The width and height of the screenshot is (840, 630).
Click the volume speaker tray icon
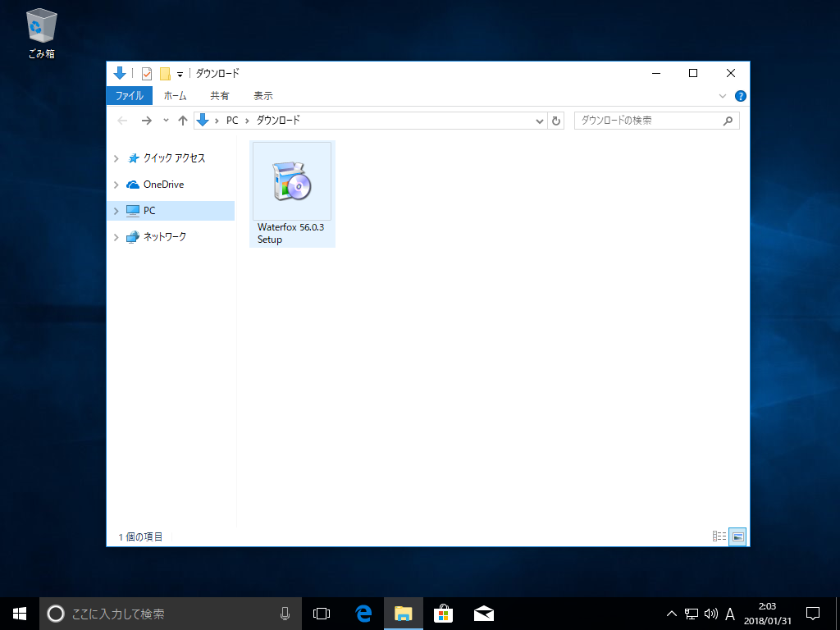point(711,614)
